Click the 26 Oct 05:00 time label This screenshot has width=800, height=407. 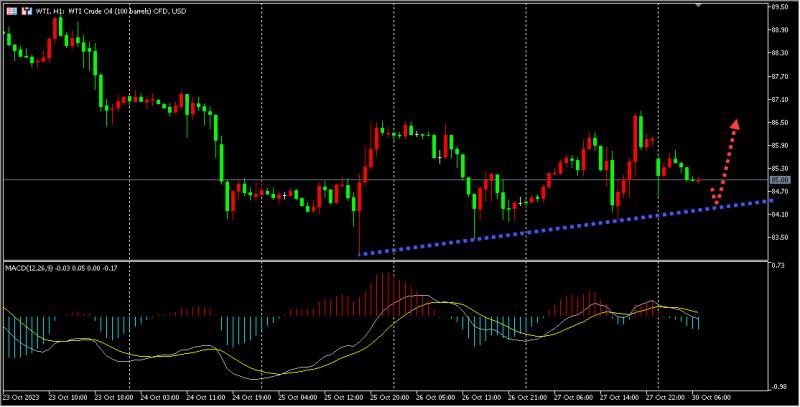(x=435, y=397)
